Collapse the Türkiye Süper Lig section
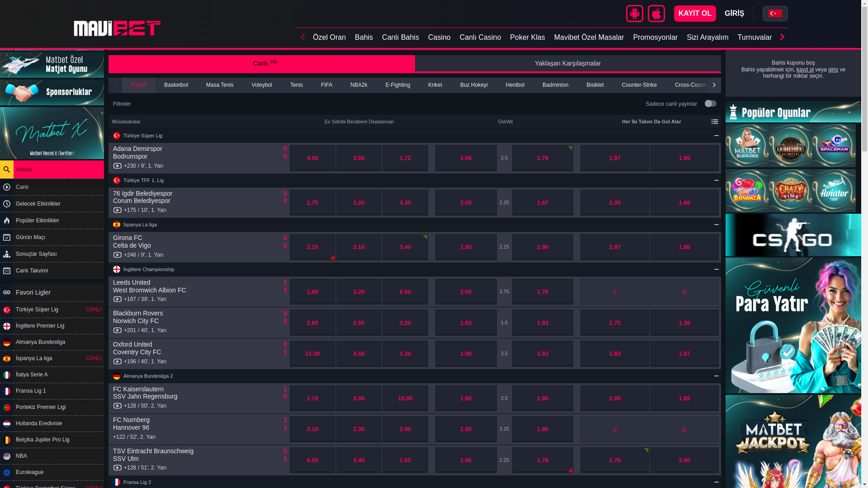The width and height of the screenshot is (868, 488). (716, 136)
